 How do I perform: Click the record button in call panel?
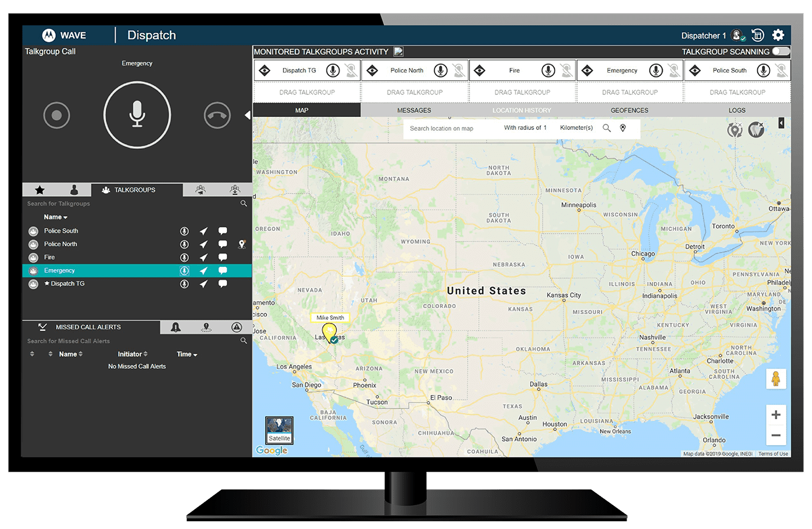pyautogui.click(x=57, y=115)
